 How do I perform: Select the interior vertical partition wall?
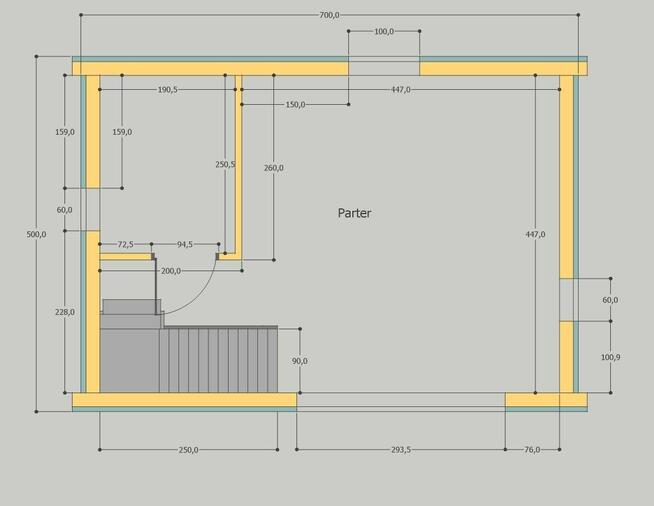[238, 165]
